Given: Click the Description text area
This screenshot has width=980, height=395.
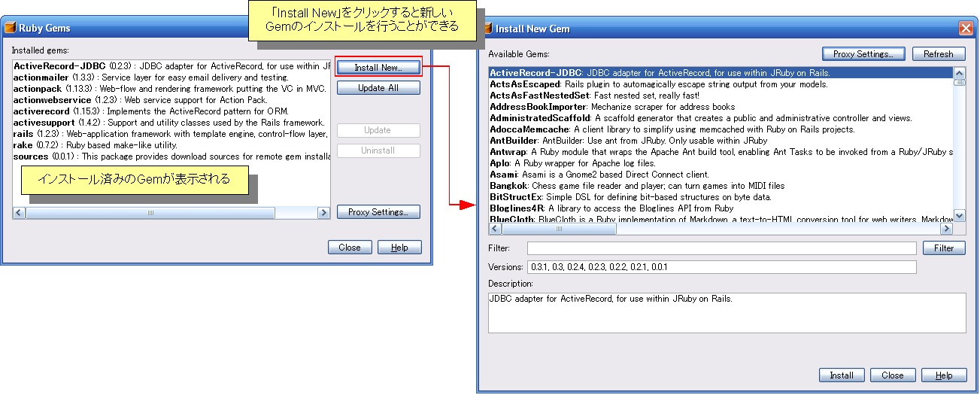Looking at the screenshot, I should point(727,312).
